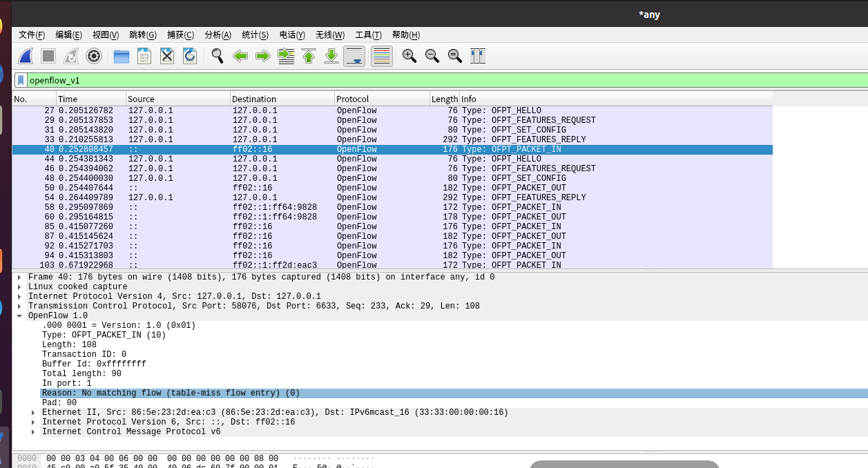Open the 视图(V) menu
This screenshot has width=868, height=468.
tap(106, 35)
